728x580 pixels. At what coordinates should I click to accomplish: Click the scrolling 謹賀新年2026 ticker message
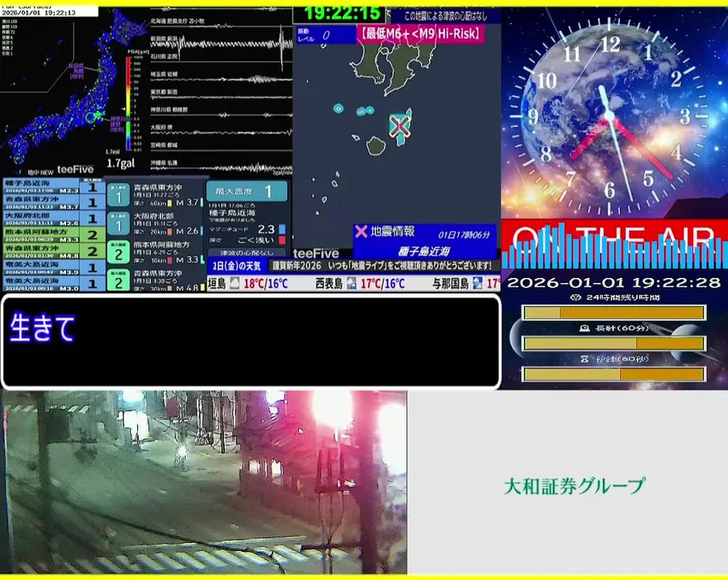(x=381, y=266)
